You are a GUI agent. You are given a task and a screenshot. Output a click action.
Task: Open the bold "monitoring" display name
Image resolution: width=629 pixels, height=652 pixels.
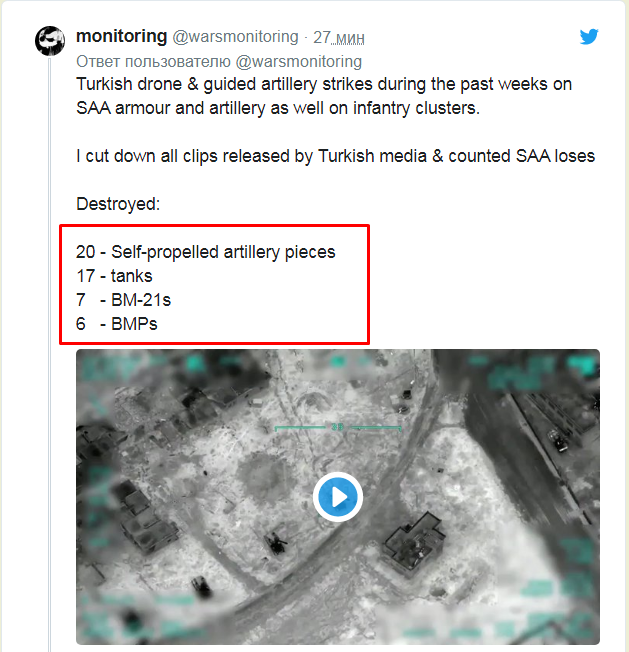click(x=121, y=36)
